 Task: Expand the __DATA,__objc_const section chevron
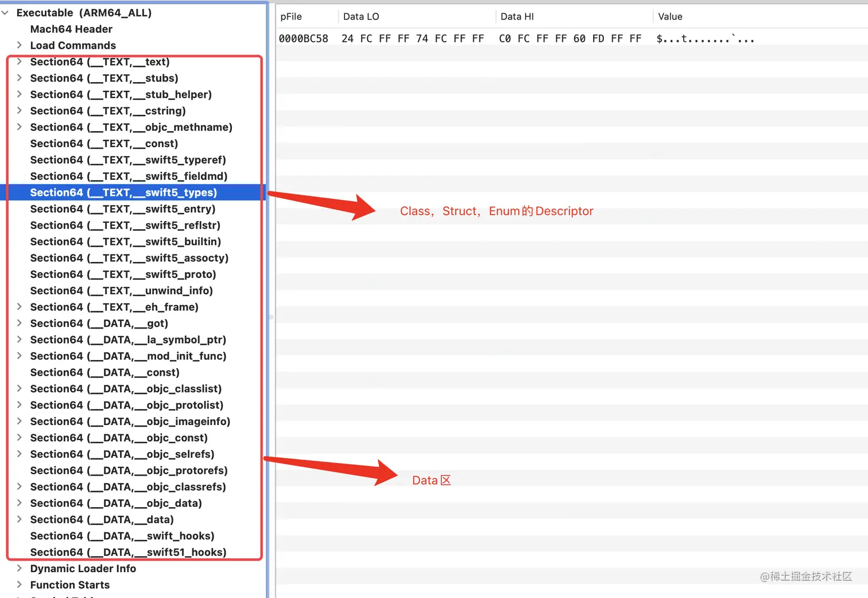tap(19, 438)
